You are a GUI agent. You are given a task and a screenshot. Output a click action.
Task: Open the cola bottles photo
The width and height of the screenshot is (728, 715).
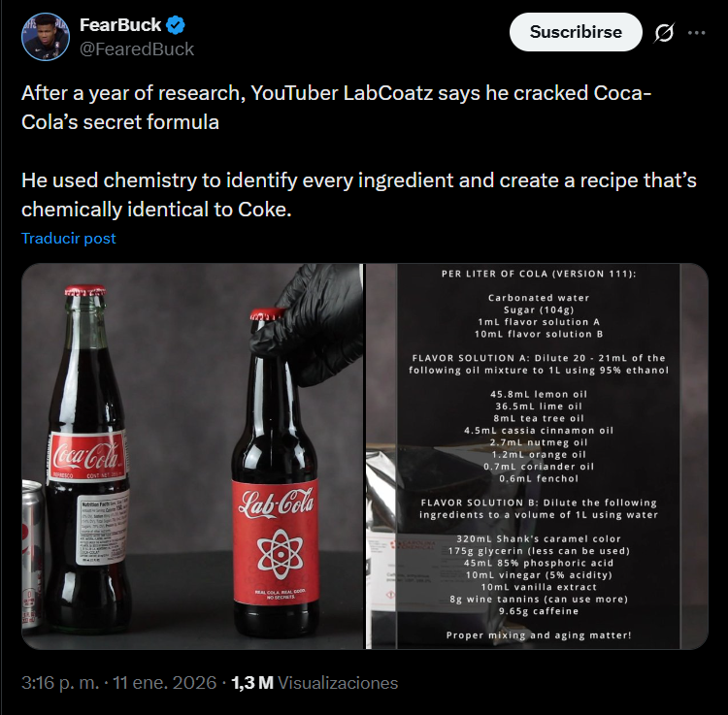[x=192, y=456]
